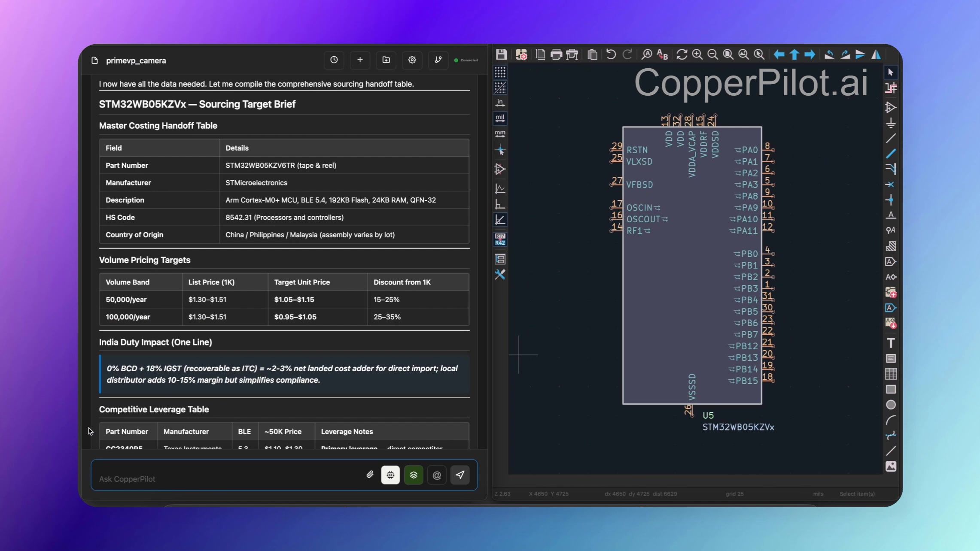Rotate selection clockwise
This screenshot has width=980, height=551.
[845, 54]
